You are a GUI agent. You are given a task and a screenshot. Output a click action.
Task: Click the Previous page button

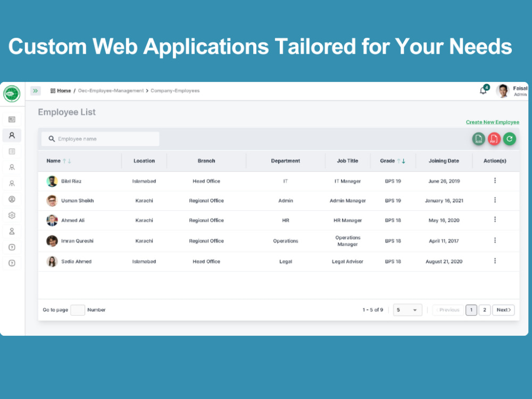[x=448, y=310]
